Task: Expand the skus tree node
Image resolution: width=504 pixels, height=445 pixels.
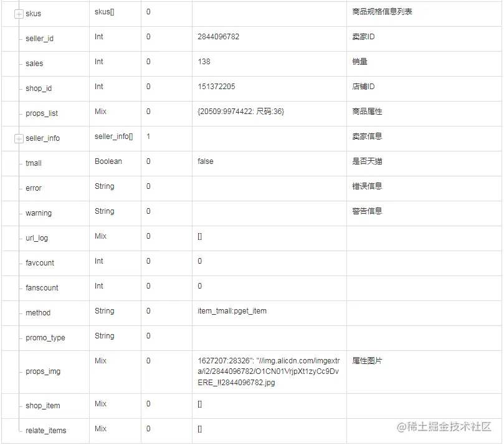Action: [x=19, y=14]
